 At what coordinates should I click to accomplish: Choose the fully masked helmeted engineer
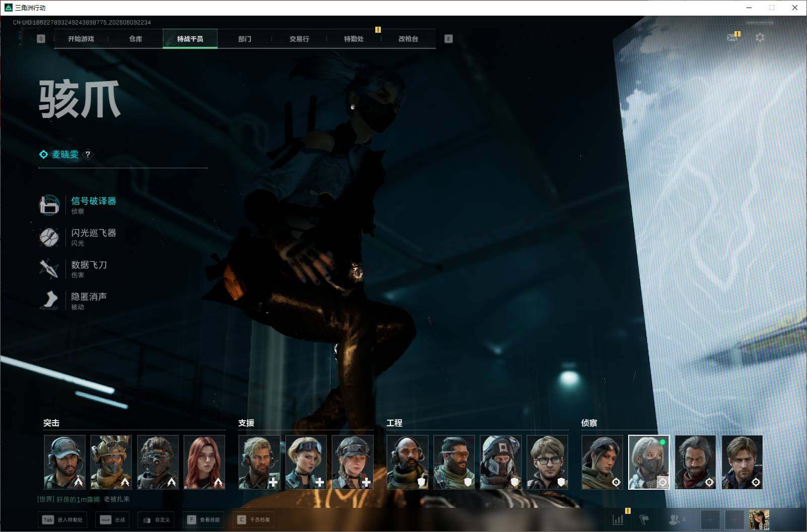501,462
